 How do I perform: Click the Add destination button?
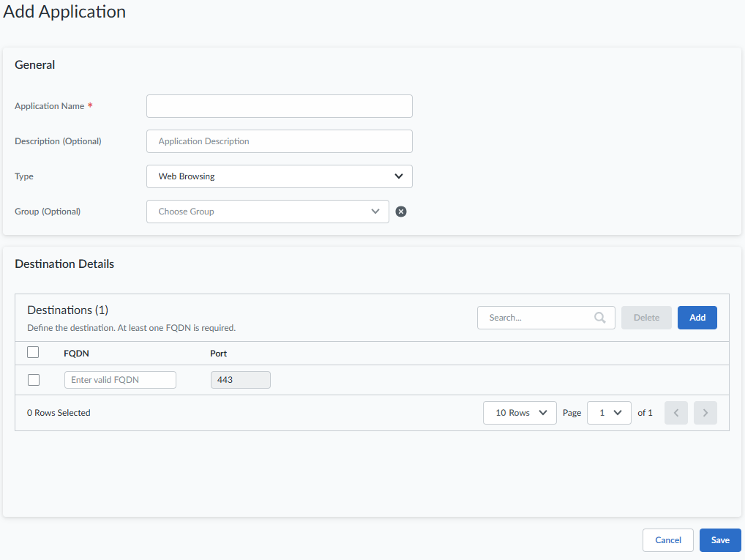click(697, 318)
